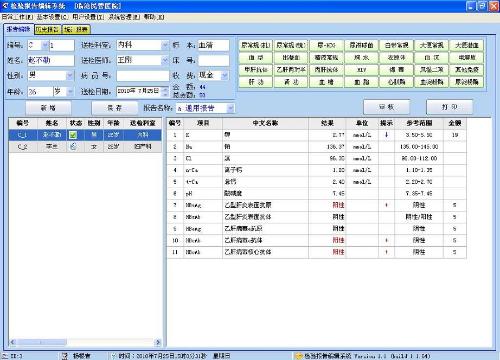Expand the age unit dropdown showing 岁
The width and height of the screenshot is (500, 360).
[70, 91]
